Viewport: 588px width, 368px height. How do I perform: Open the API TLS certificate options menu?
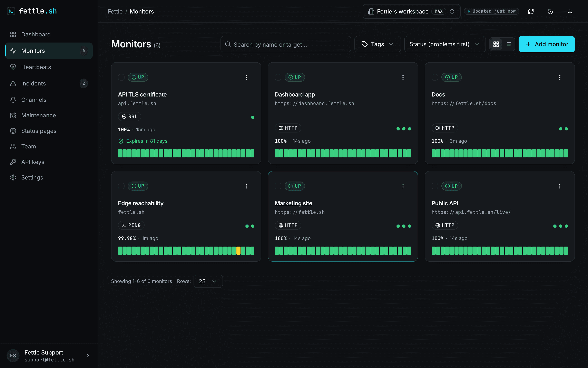(246, 77)
